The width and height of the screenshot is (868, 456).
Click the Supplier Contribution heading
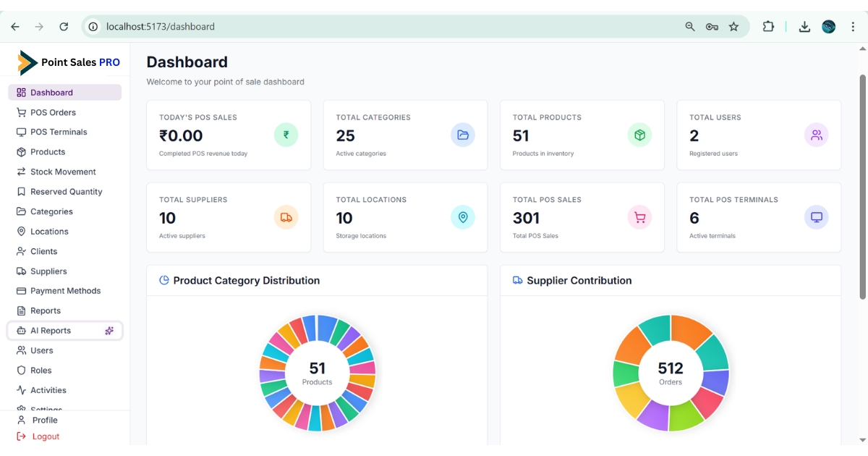(579, 280)
